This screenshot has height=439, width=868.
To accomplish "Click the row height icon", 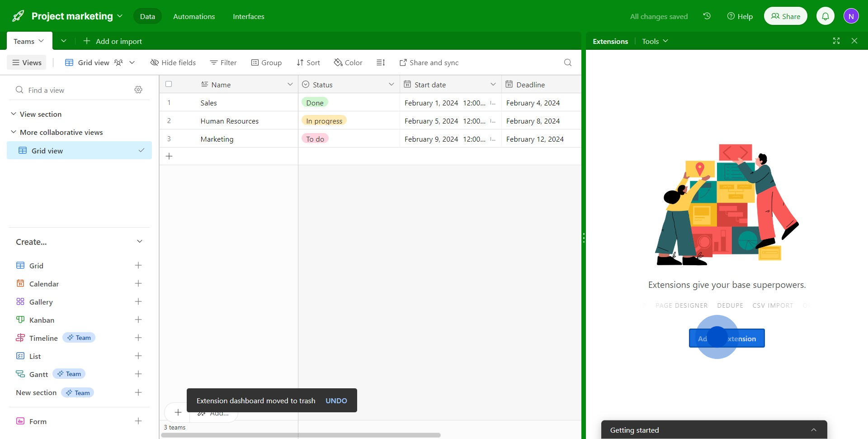I will (x=381, y=62).
